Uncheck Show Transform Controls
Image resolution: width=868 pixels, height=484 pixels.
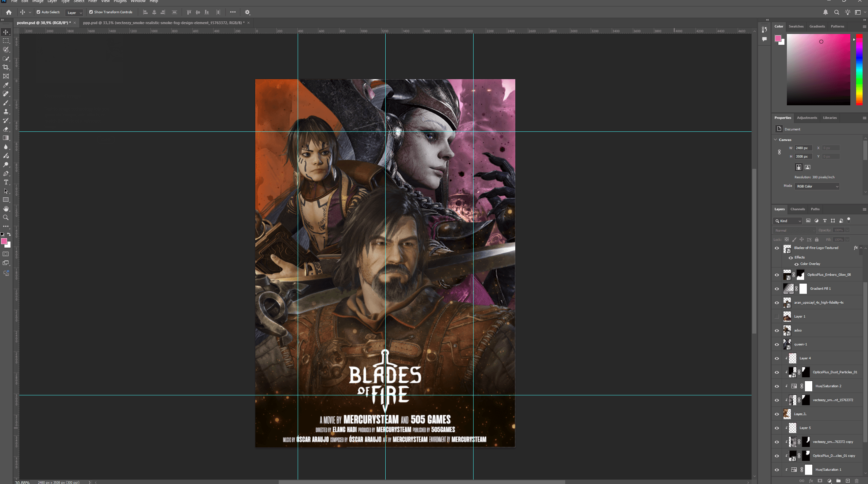[91, 12]
